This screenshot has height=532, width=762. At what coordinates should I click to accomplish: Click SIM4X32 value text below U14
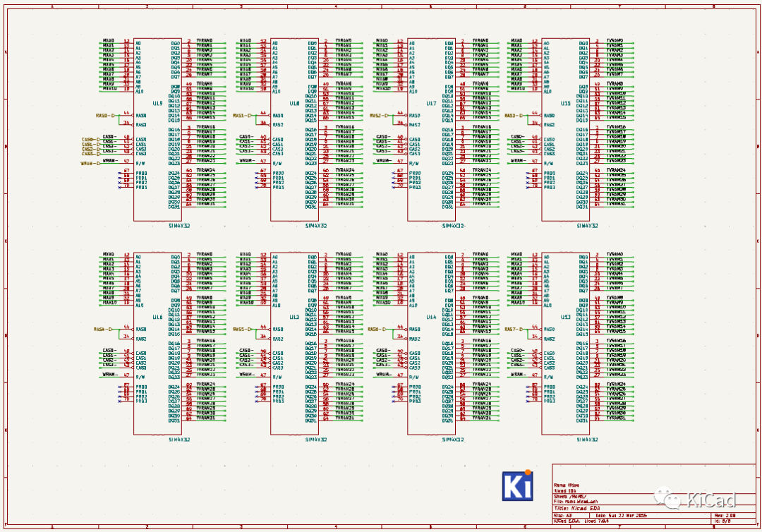click(453, 440)
